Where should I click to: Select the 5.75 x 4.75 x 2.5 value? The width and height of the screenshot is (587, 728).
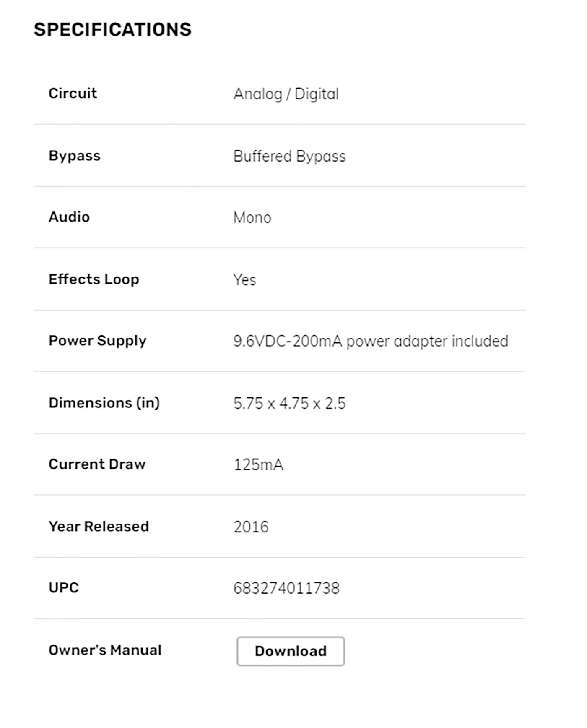coord(290,403)
